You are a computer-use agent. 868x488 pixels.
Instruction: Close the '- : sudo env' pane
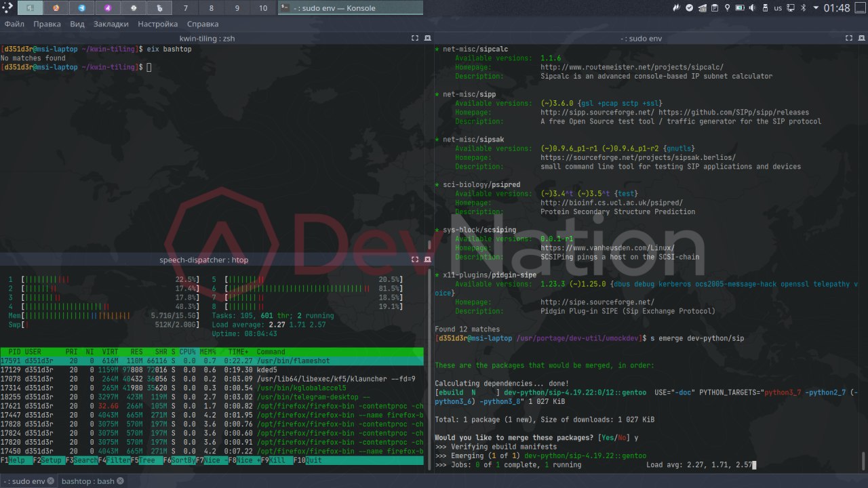[861, 39]
